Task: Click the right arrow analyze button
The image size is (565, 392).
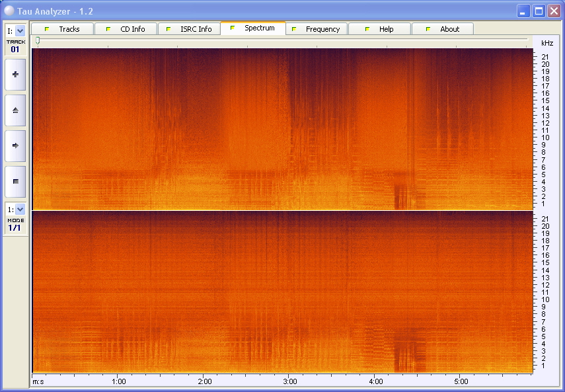Action: (15, 145)
